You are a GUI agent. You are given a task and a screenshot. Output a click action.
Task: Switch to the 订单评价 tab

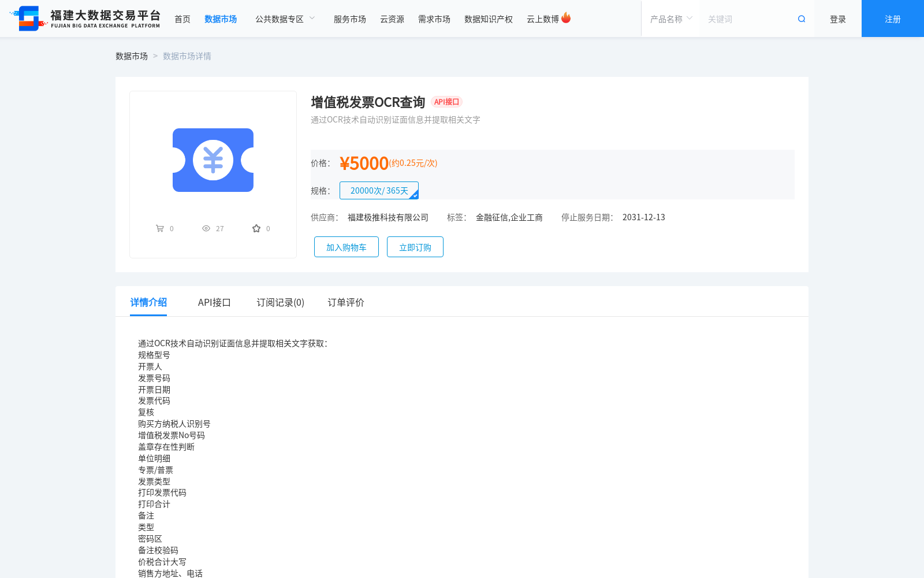pos(346,302)
